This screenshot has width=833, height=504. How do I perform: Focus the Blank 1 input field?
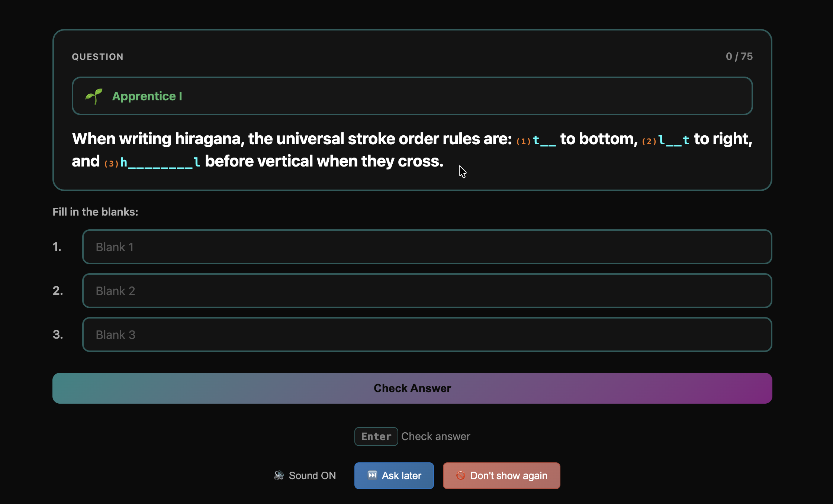(427, 247)
